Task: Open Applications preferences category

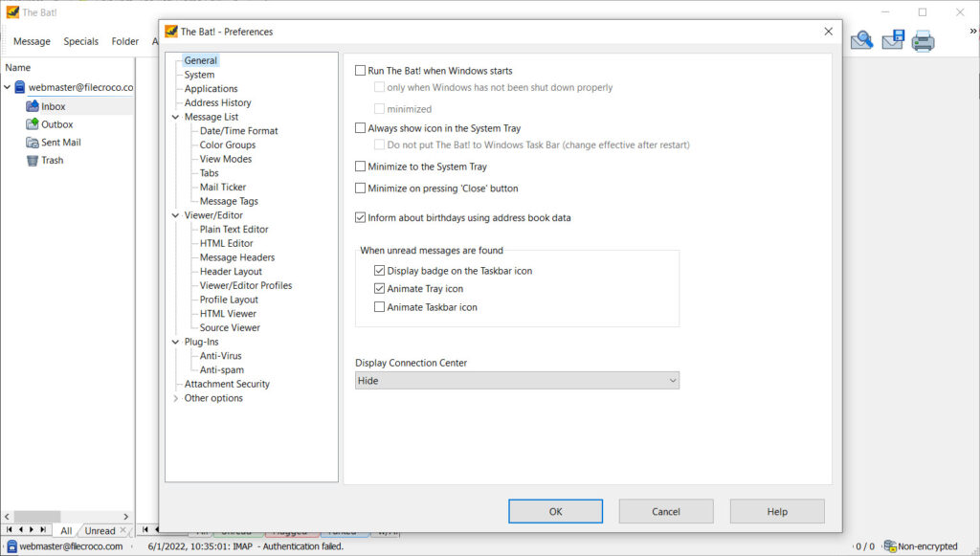Action: 212,89
